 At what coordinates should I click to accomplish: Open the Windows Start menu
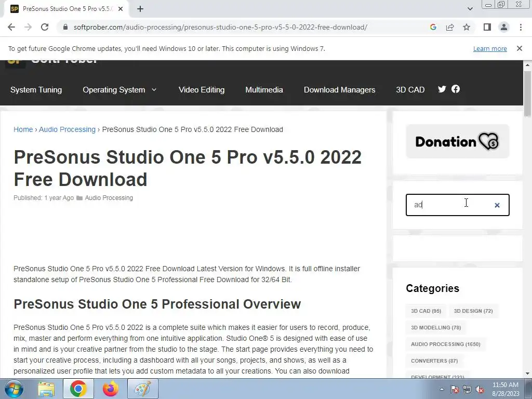point(14,389)
